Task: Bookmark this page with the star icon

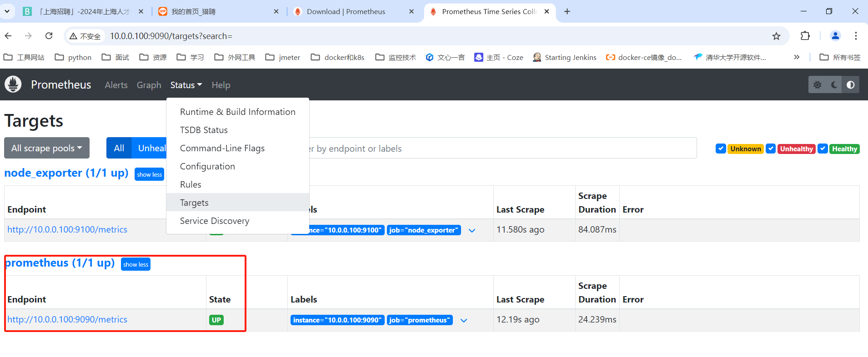Action: [776, 36]
